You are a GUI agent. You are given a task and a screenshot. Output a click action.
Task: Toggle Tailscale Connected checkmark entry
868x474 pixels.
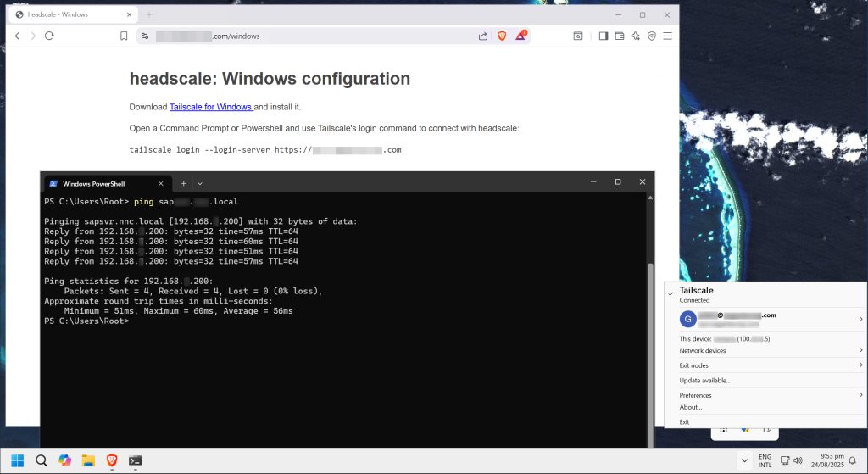tap(766, 294)
